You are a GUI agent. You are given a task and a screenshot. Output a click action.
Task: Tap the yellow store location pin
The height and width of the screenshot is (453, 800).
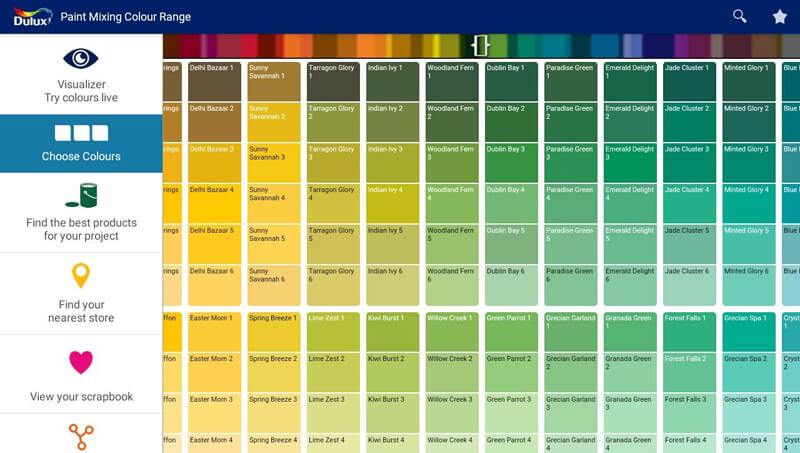tap(81, 276)
